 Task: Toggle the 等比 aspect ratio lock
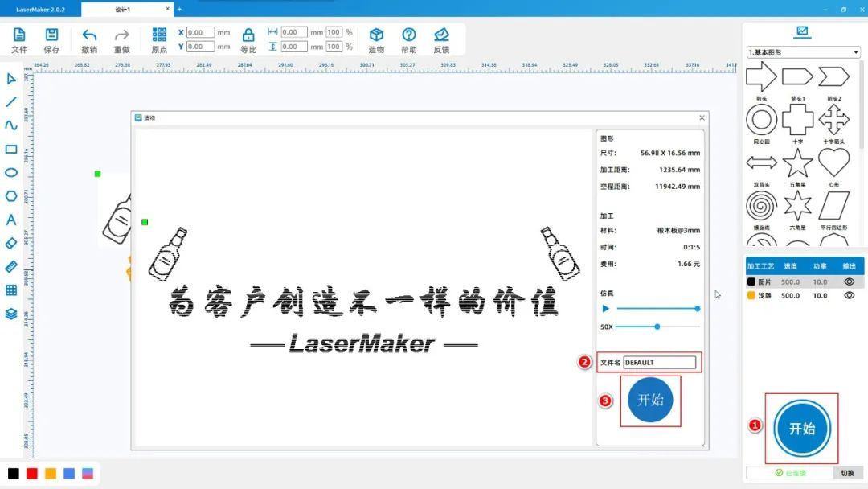click(248, 36)
